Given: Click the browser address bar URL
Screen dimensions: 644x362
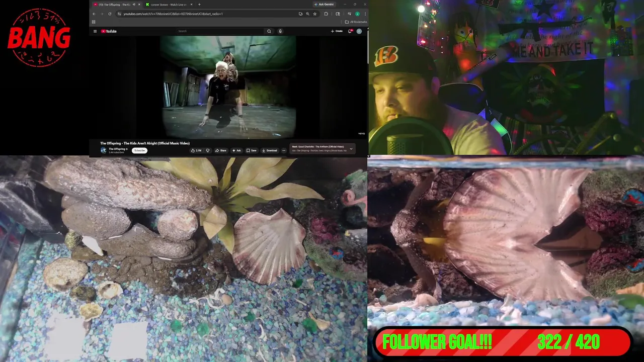Looking at the screenshot, I should (173, 14).
